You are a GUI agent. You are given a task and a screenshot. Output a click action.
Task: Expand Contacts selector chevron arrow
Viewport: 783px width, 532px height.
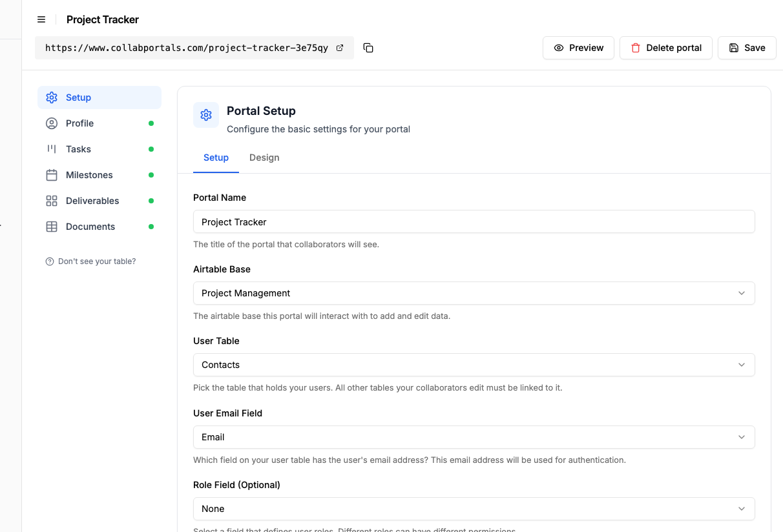[x=742, y=365]
